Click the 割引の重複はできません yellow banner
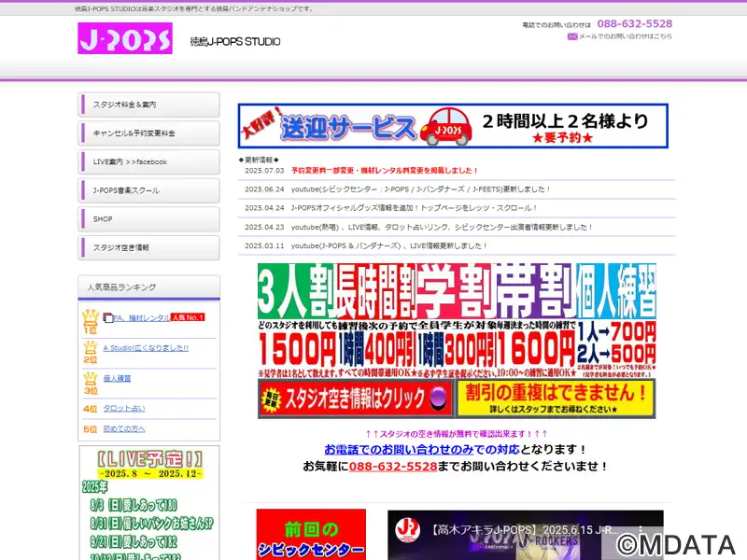 coord(556,399)
